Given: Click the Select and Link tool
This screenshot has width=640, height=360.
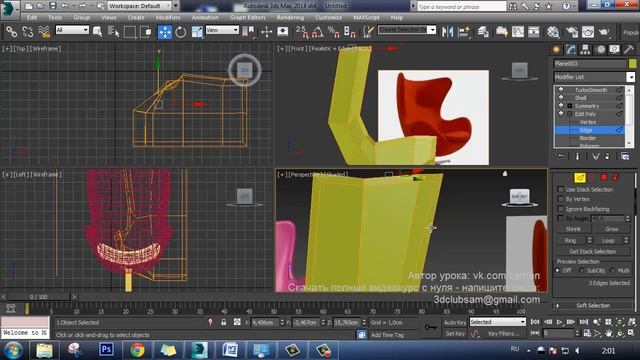Looking at the screenshot, I should pos(11,31).
